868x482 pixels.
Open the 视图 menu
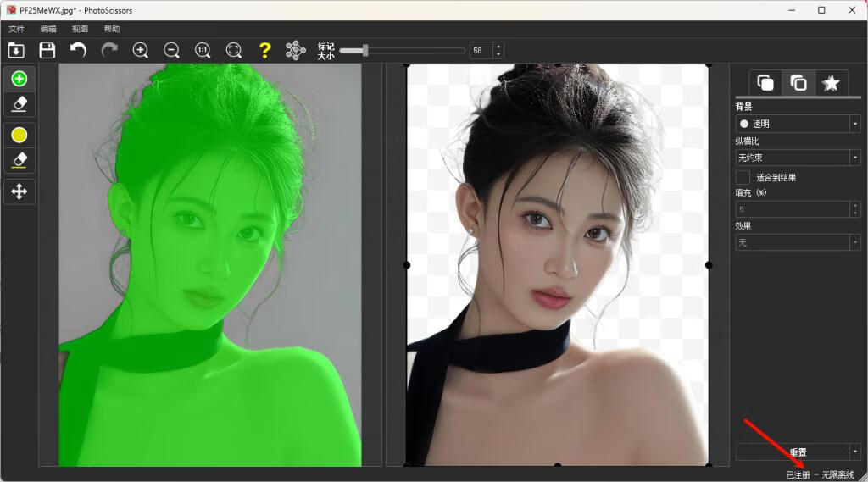[x=80, y=29]
